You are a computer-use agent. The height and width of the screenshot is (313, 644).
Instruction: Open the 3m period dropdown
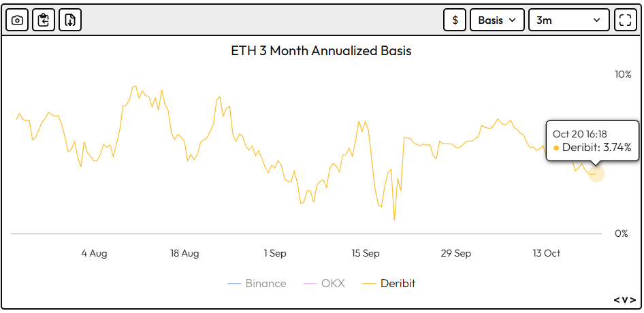(x=568, y=20)
